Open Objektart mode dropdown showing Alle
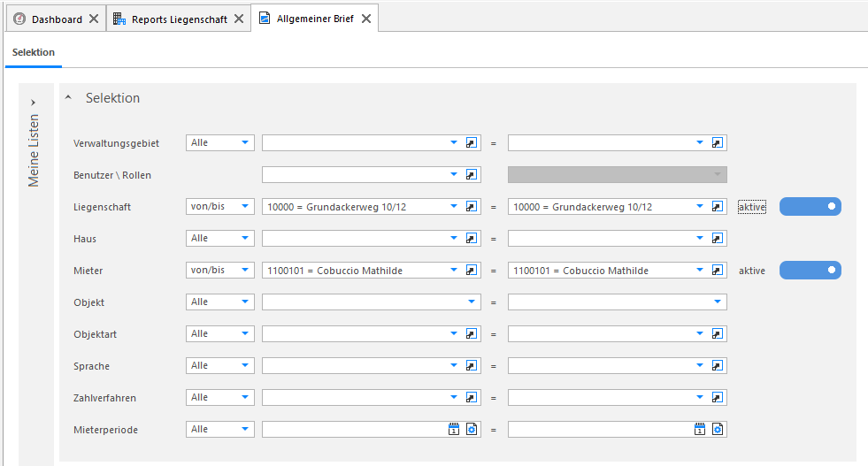This screenshot has height=466, width=868. 219,333
